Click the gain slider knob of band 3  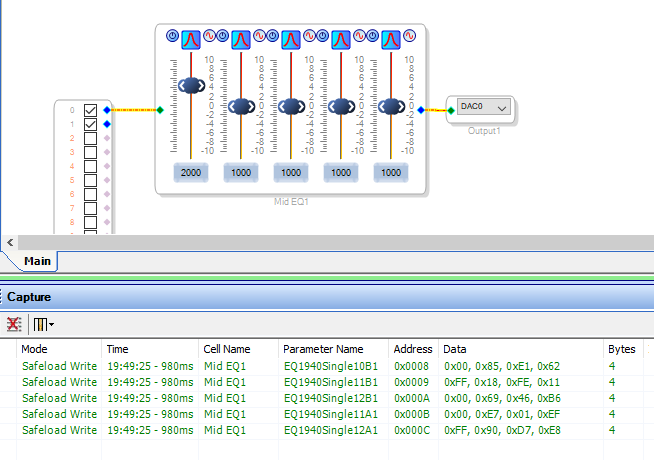click(x=291, y=106)
